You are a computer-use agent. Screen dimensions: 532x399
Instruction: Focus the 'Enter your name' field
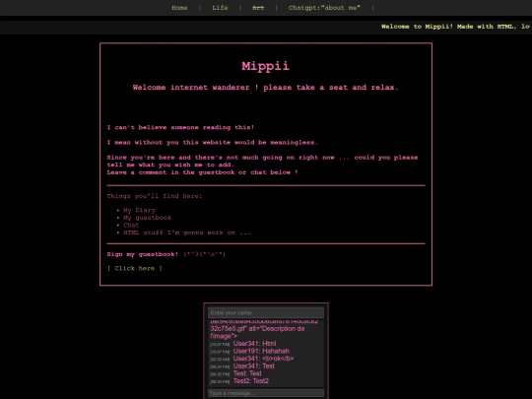(266, 313)
